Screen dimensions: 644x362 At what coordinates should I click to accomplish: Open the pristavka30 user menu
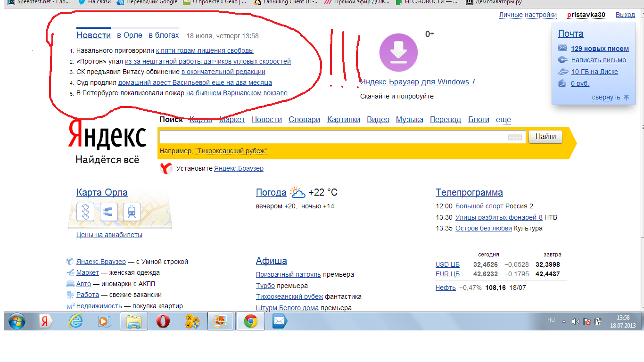click(x=586, y=15)
